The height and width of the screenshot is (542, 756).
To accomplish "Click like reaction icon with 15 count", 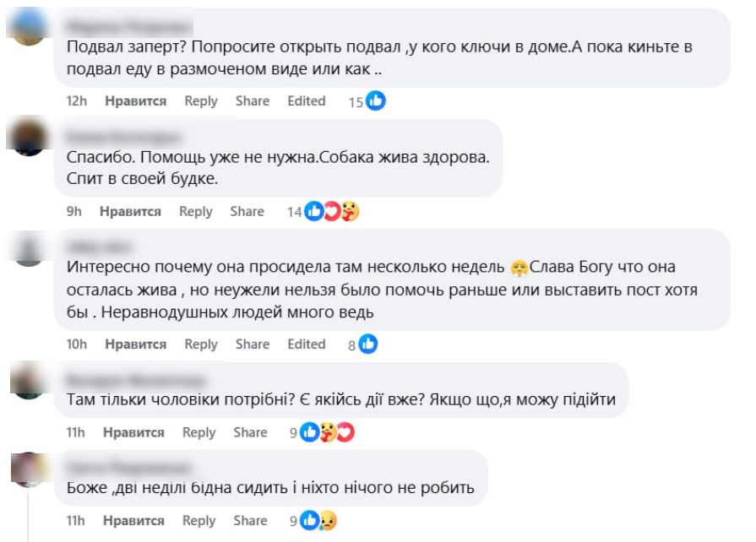I will [376, 101].
